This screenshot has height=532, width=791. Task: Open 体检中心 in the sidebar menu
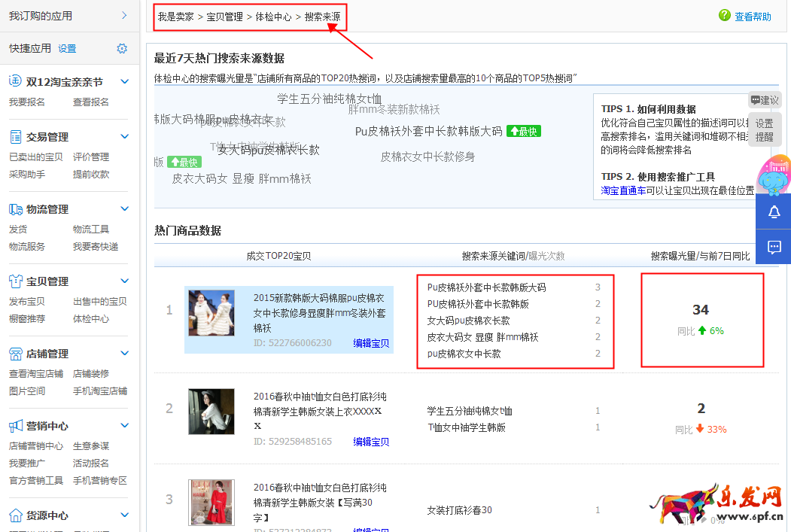[x=90, y=319]
